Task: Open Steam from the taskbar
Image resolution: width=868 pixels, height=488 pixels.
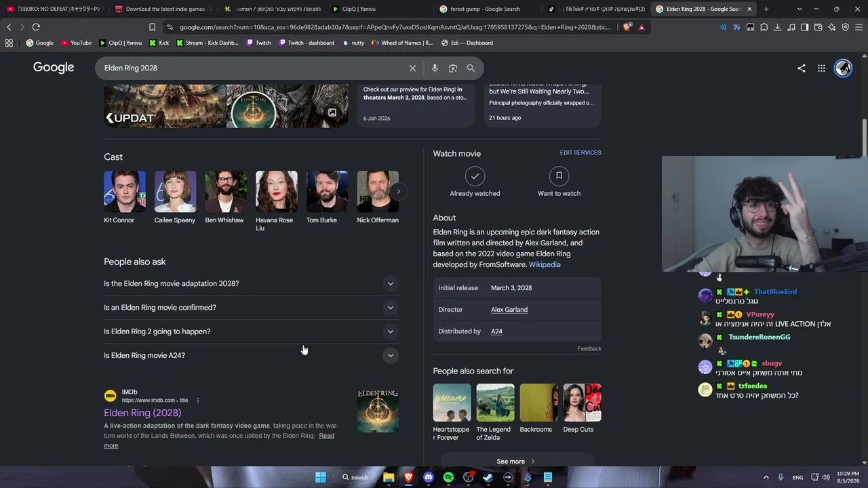Action: (488, 477)
